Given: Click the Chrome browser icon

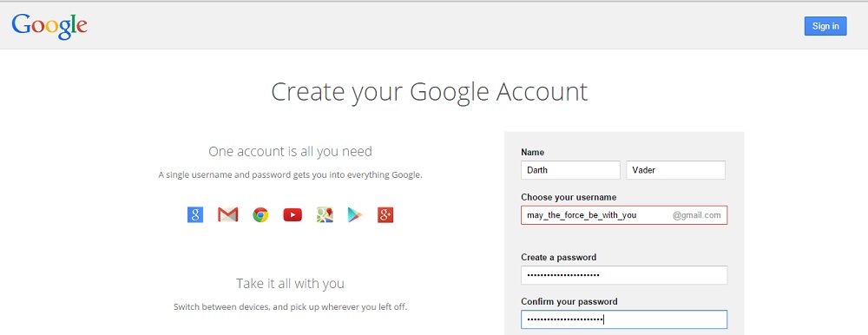Looking at the screenshot, I should click(260, 215).
